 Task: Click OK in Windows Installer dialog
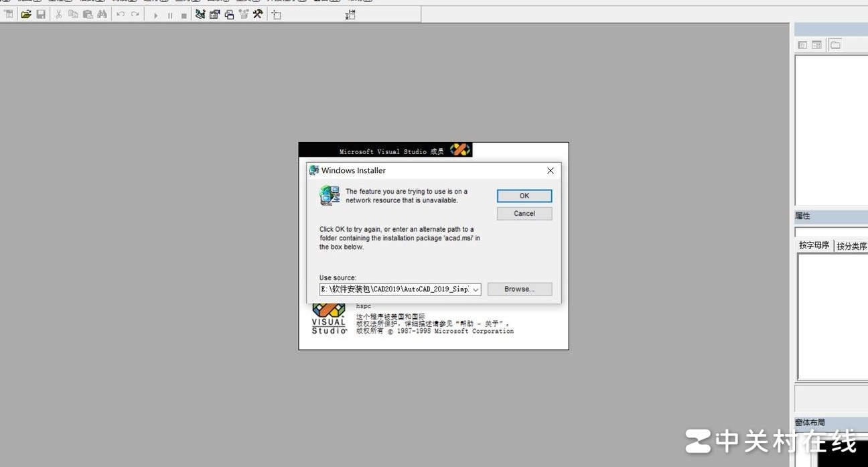524,196
